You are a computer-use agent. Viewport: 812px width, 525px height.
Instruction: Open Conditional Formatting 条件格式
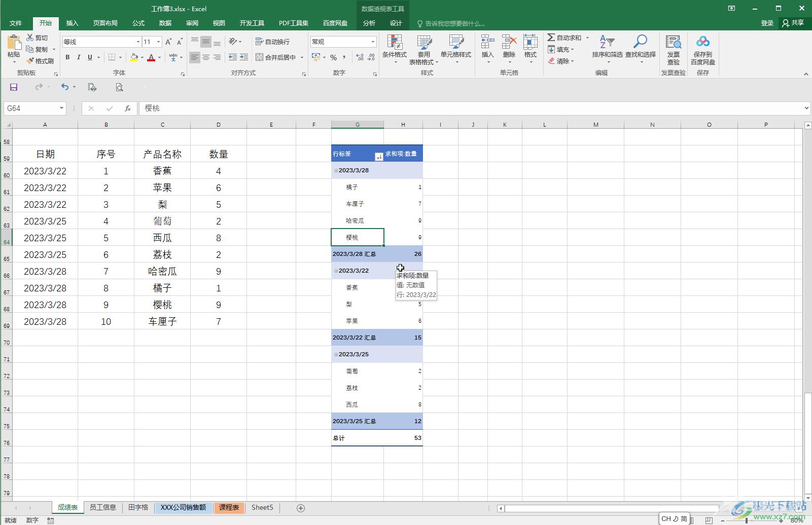(x=394, y=49)
